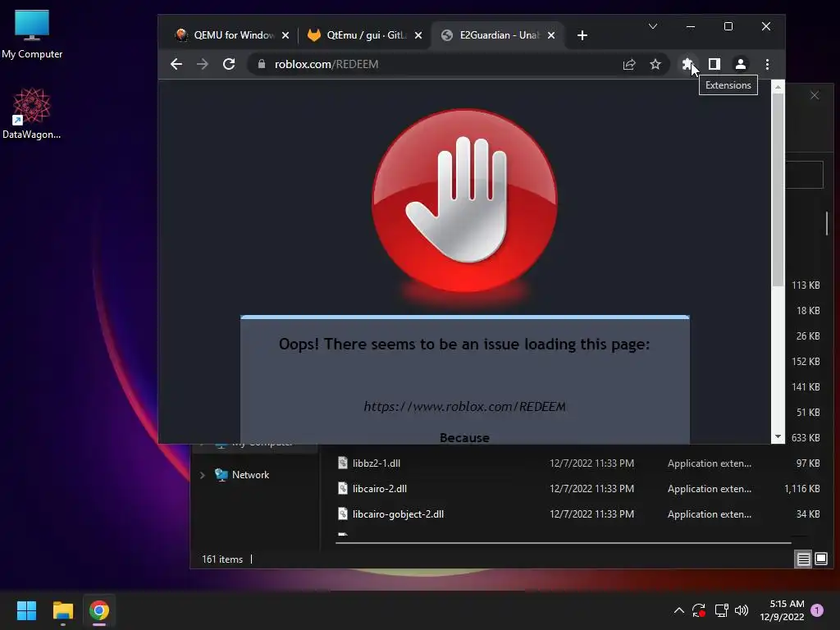The width and height of the screenshot is (840, 630).
Task: Click the 97 KB size cell
Action: (808, 463)
